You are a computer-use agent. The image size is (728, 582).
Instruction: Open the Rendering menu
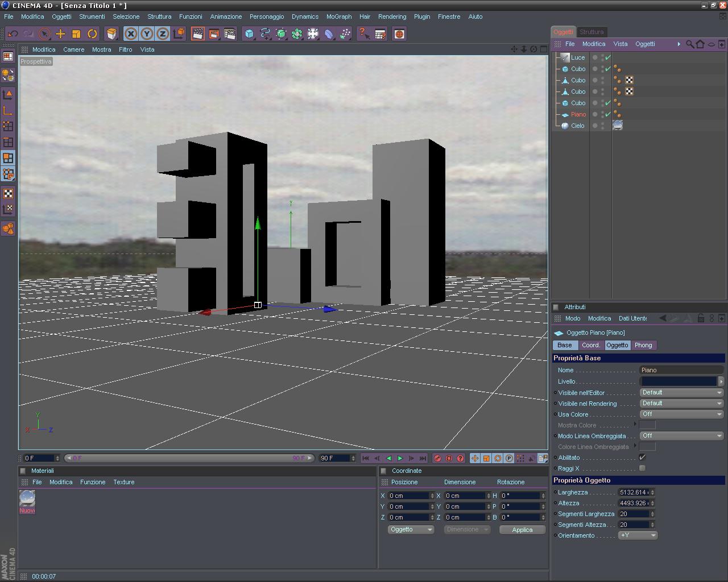pyautogui.click(x=392, y=16)
